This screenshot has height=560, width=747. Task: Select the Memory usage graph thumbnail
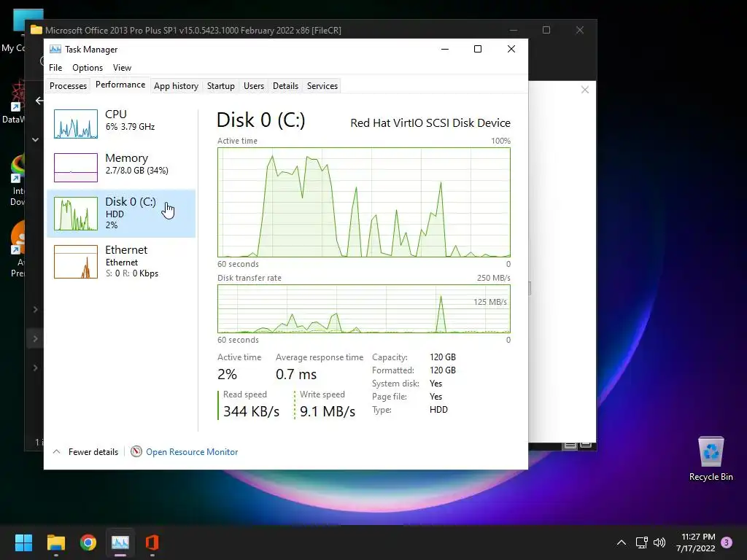(x=76, y=168)
